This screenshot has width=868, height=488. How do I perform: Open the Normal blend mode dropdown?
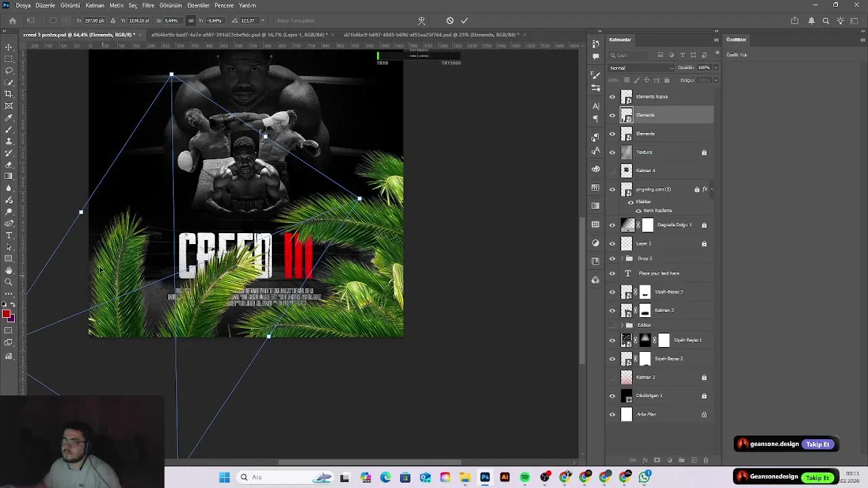[642, 68]
